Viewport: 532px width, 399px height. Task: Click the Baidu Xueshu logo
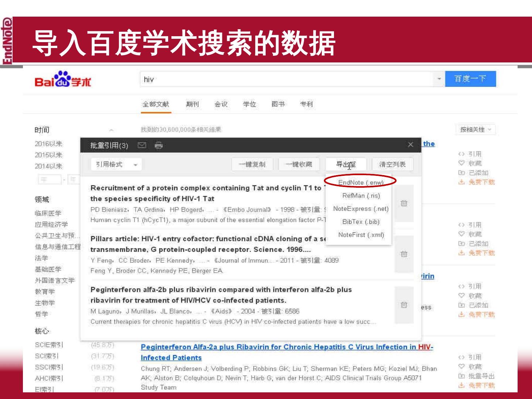click(x=62, y=79)
